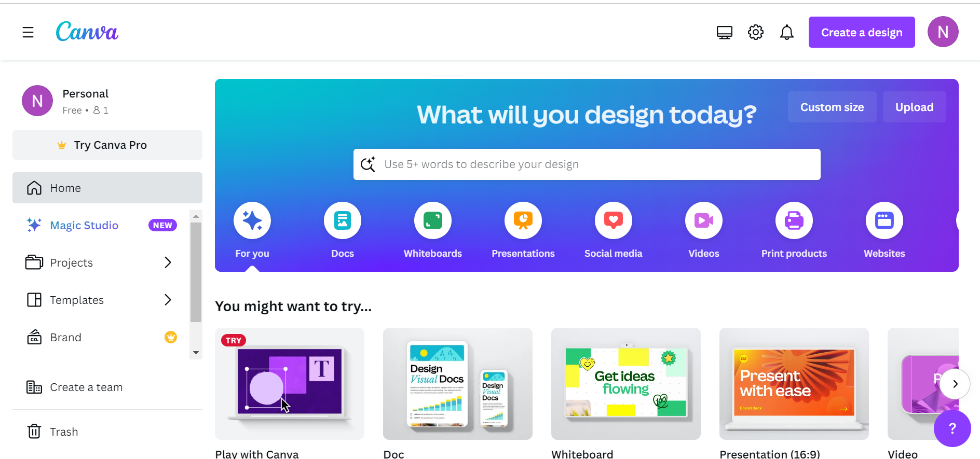980x459 pixels.
Task: Click the Custom size button
Action: pyautogui.click(x=832, y=107)
